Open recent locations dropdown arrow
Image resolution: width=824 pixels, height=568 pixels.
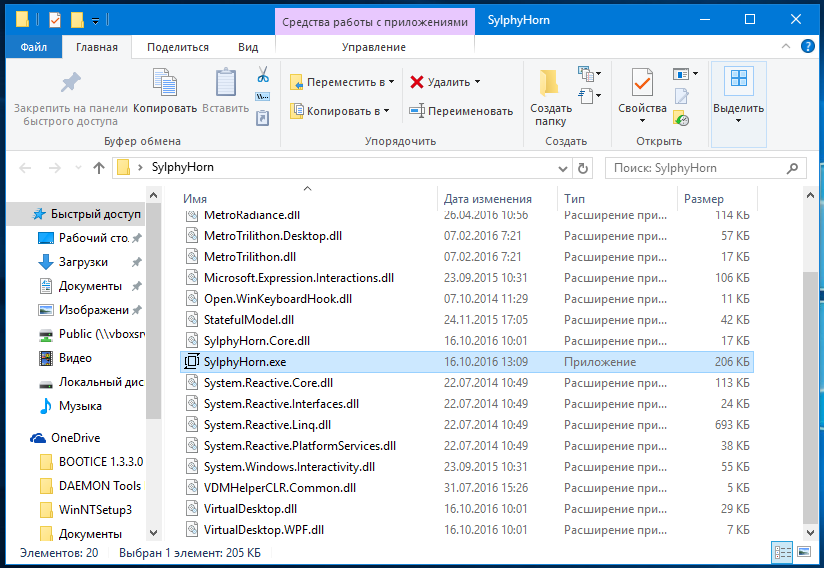(x=78, y=168)
